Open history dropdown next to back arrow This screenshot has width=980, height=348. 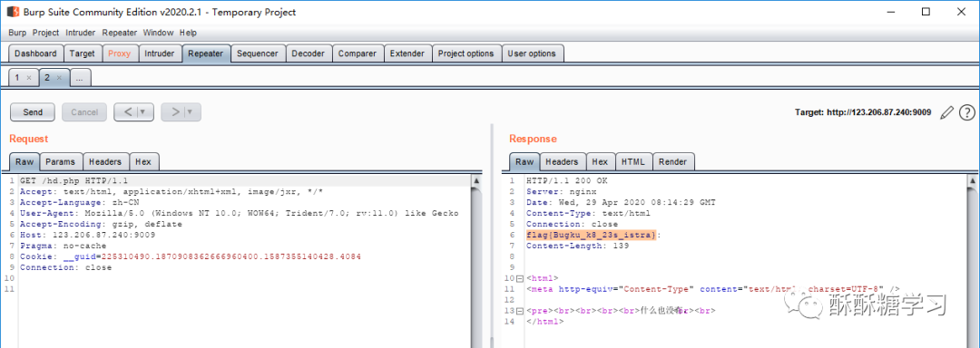[x=144, y=112]
